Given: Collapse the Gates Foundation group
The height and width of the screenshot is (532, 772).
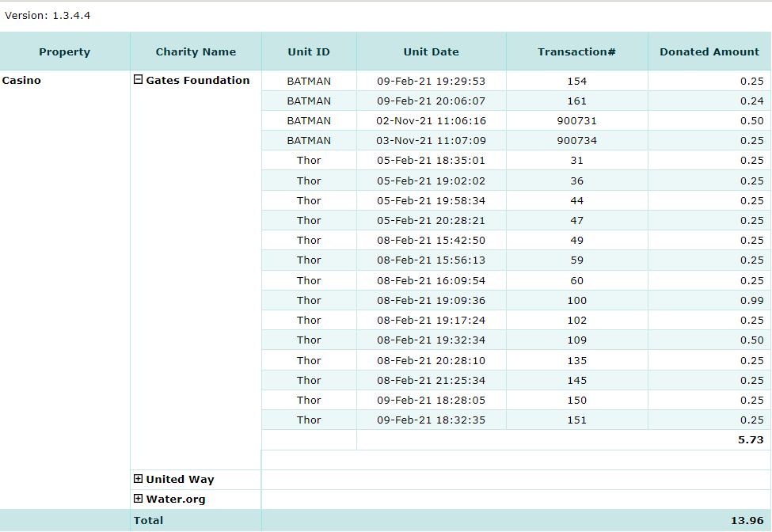Looking at the screenshot, I should tap(139, 80).
